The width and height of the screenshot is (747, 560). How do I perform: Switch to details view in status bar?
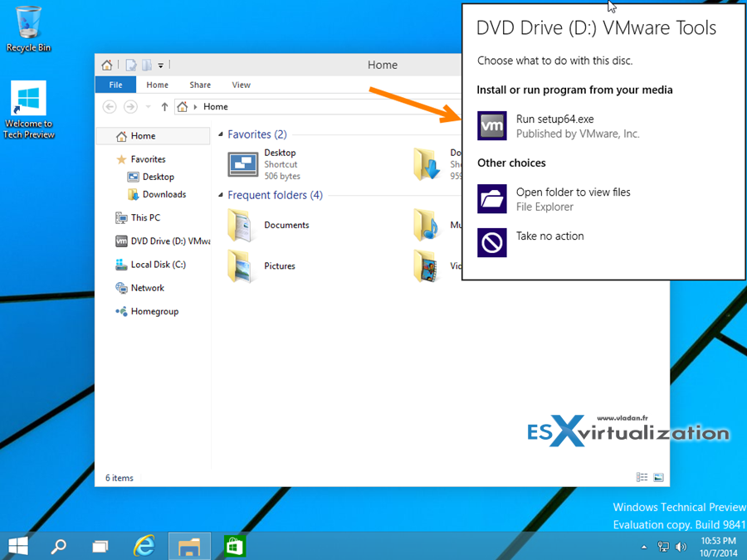coord(642,477)
